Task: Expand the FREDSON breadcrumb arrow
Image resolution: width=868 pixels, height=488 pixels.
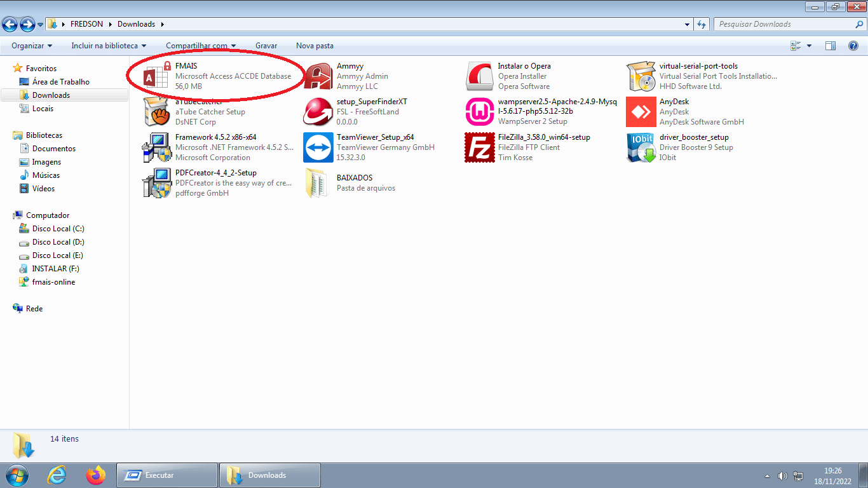Action: click(x=111, y=24)
